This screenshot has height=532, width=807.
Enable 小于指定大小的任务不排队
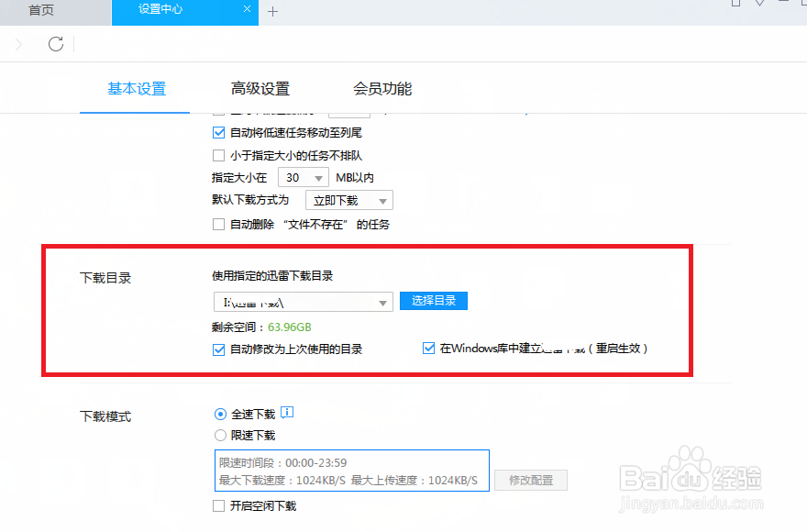218,155
